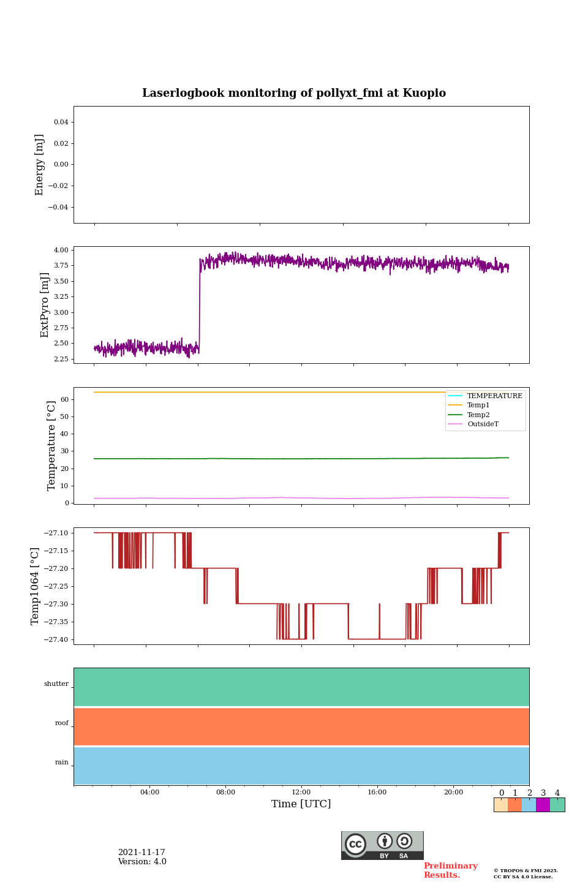The image size is (588, 882).
Task: Click the red Preliminary Results text
Action: 450,870
